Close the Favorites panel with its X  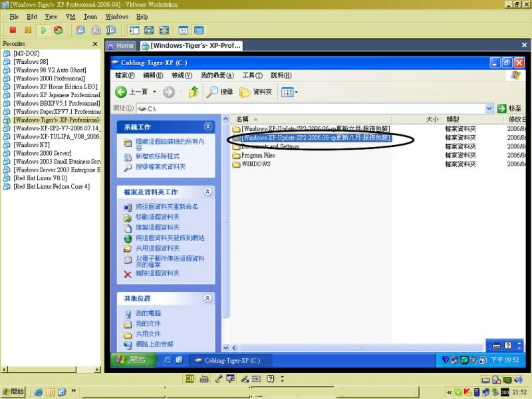pyautogui.click(x=95, y=44)
